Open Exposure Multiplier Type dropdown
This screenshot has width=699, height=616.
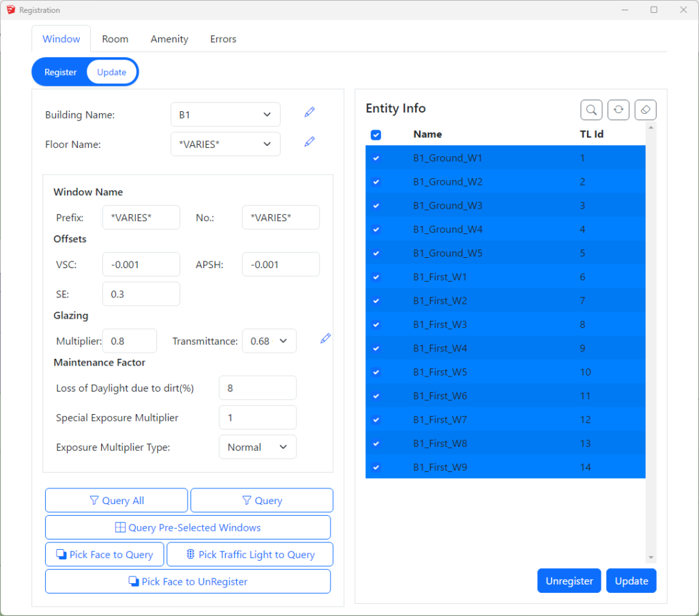tap(257, 448)
